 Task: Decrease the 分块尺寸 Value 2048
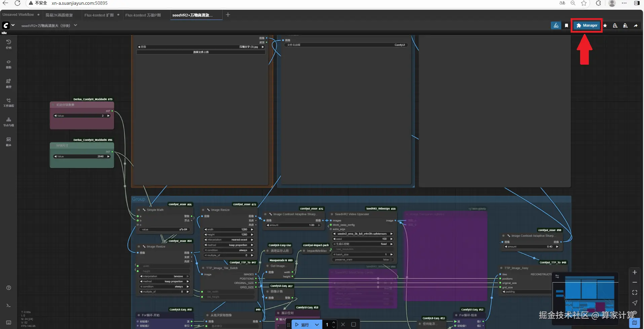coord(55,157)
